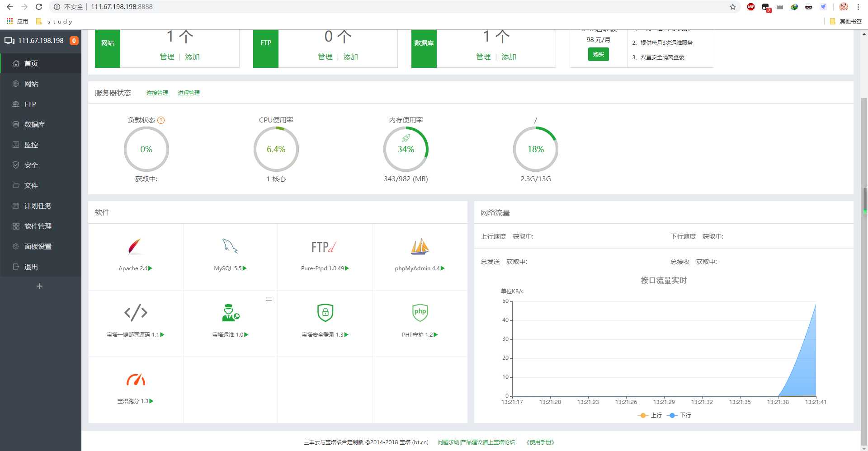Click the hamburger handle on 宝塔运维 tile
This screenshot has width=868, height=451.
click(269, 299)
